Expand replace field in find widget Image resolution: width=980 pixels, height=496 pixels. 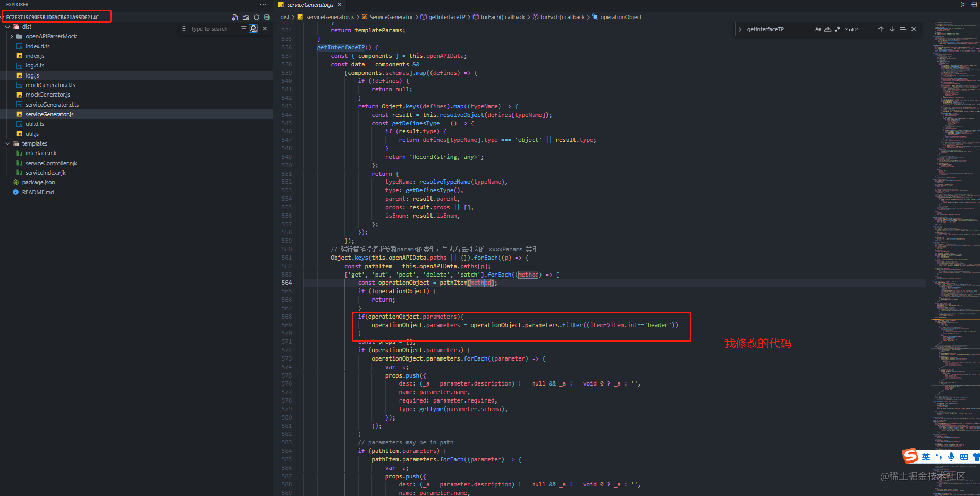pos(740,29)
